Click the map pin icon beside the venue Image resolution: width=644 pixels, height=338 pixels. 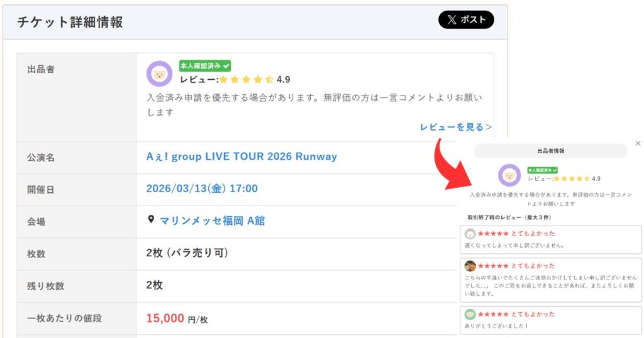[x=151, y=219]
